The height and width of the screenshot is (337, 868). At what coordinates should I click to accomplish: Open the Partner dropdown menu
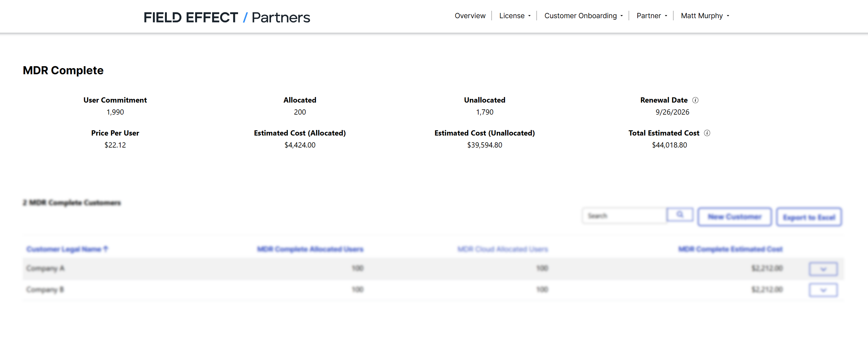(x=651, y=16)
